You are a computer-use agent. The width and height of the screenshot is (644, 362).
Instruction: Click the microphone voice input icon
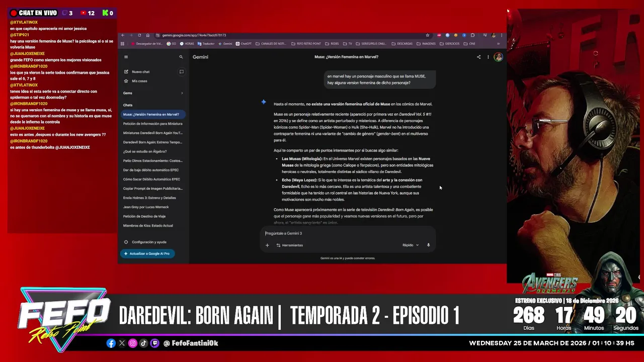(x=429, y=245)
